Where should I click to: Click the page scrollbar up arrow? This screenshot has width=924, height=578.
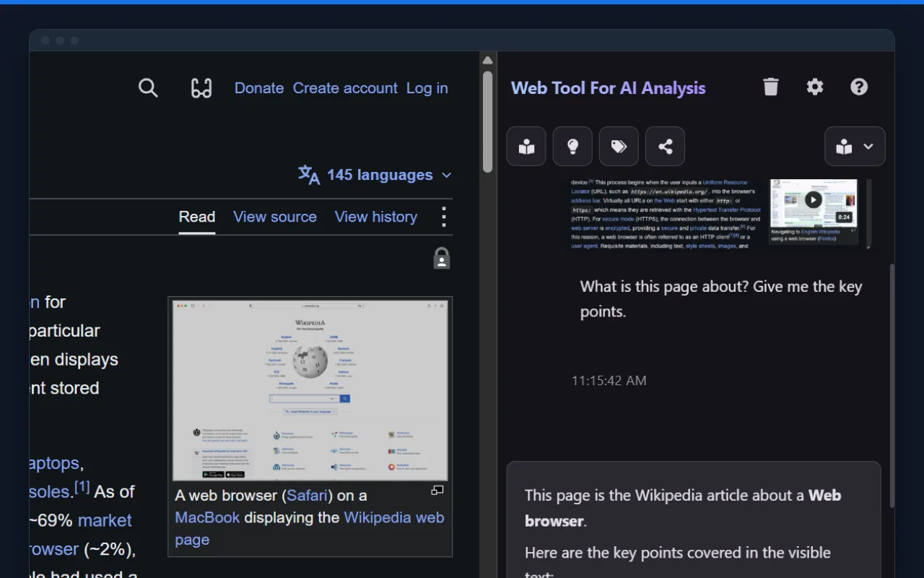(488, 60)
